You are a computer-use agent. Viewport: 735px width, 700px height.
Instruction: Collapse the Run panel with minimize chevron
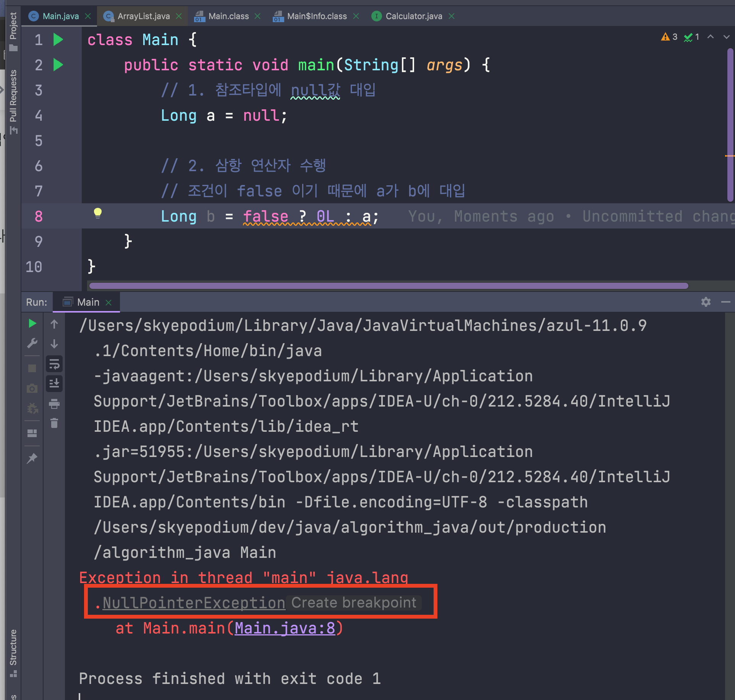pos(726,302)
